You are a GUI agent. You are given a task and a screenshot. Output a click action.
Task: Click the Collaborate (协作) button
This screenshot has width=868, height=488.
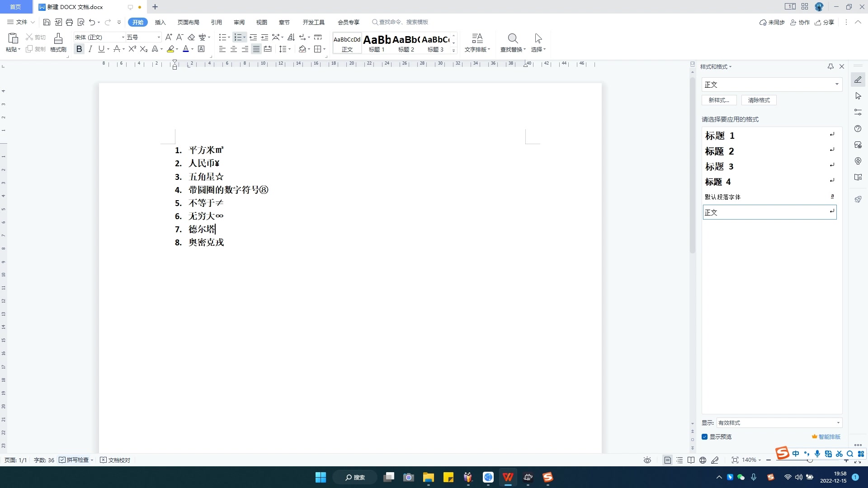coord(800,22)
